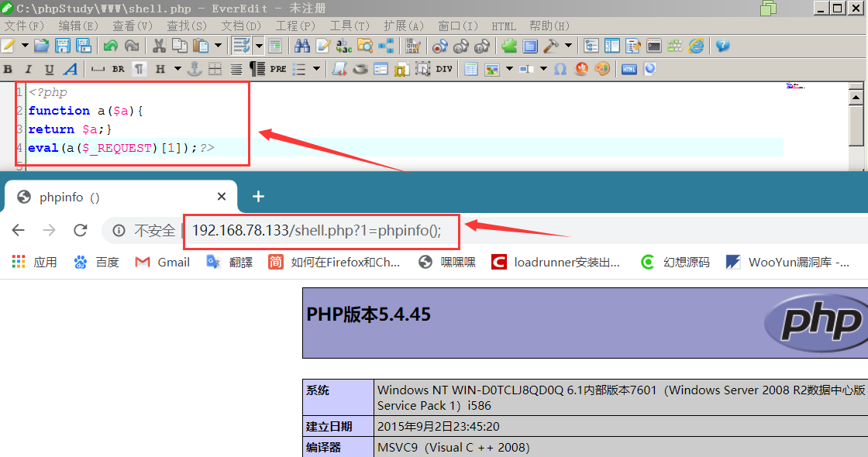Expand the New file dropdown arrow

tap(25, 46)
